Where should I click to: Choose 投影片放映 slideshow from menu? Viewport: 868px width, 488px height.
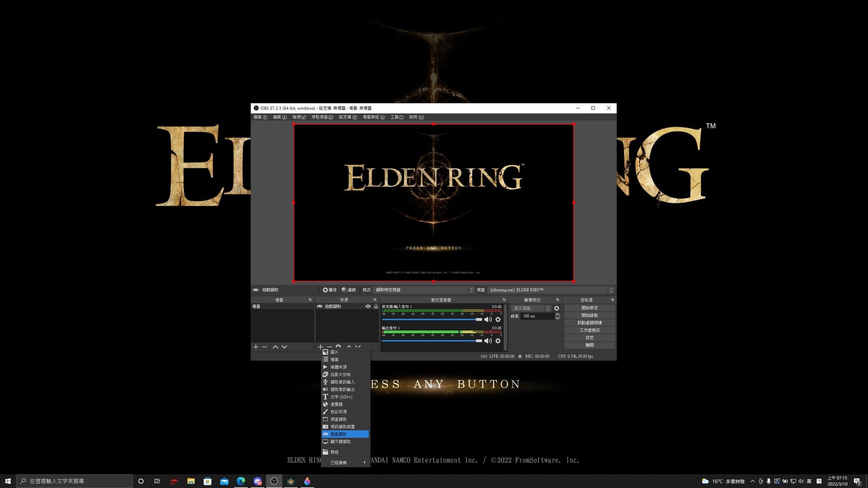[346, 375]
